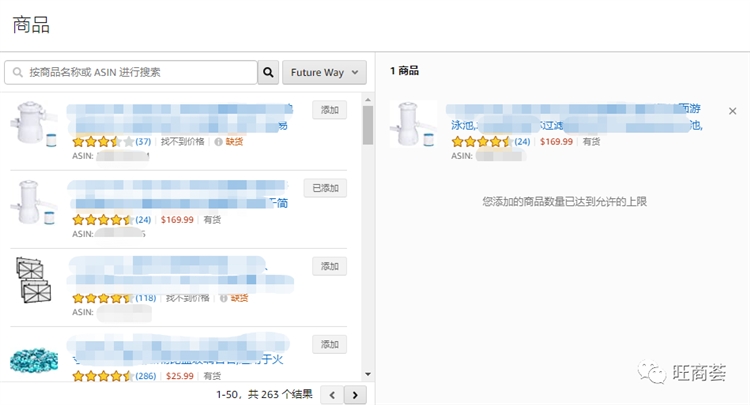Add the product with 37 reviews
This screenshot has width=750, height=405.
click(x=330, y=110)
